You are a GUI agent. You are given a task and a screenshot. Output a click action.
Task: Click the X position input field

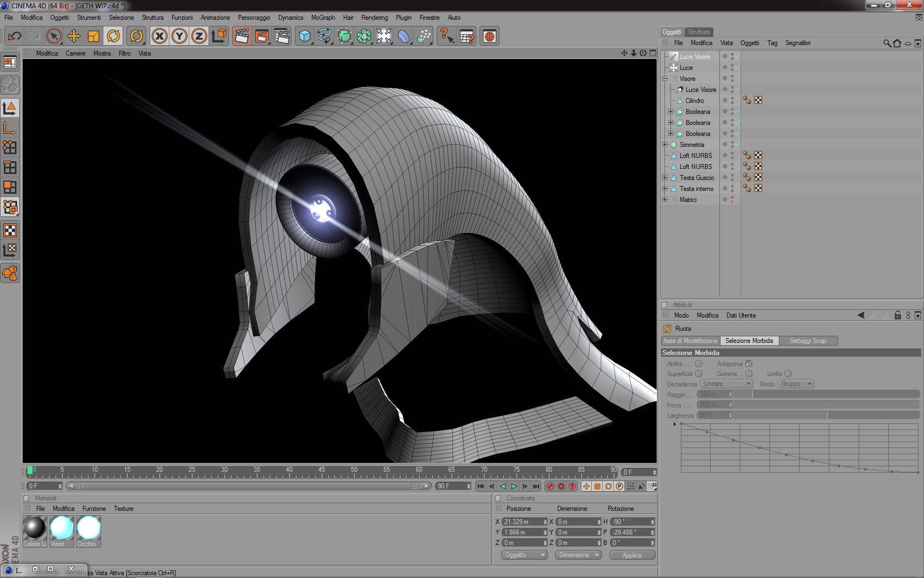(522, 522)
